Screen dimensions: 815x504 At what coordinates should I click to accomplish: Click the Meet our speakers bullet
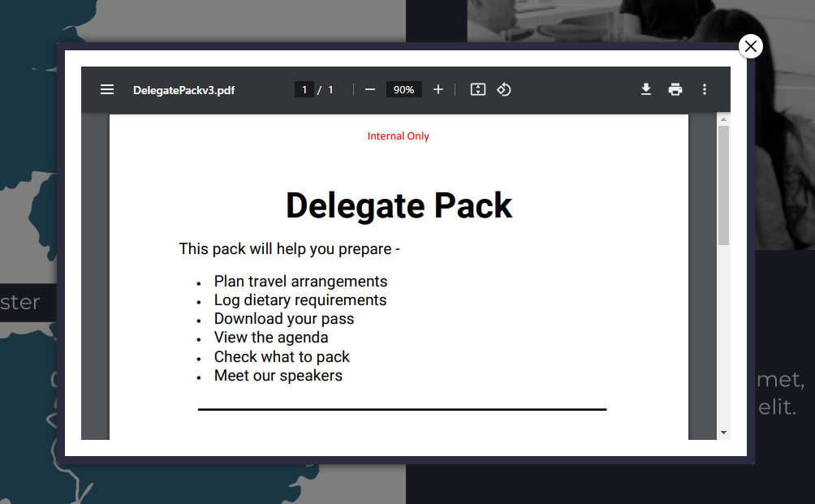pyautogui.click(x=278, y=376)
